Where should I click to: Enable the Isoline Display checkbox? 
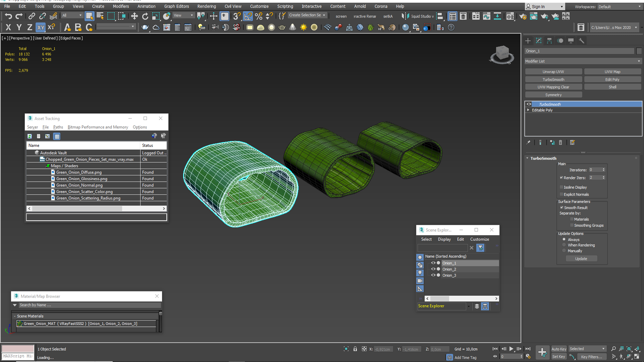click(x=561, y=187)
